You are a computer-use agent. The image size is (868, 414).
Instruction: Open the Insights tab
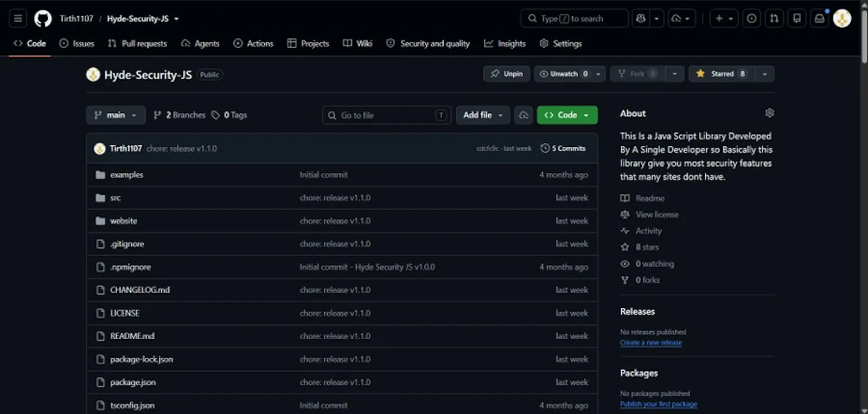click(505, 43)
